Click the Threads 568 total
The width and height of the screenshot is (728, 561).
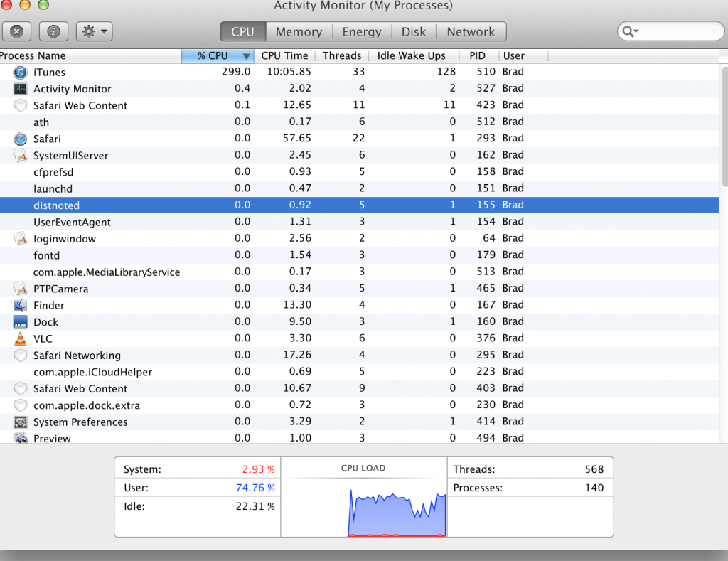tap(594, 469)
